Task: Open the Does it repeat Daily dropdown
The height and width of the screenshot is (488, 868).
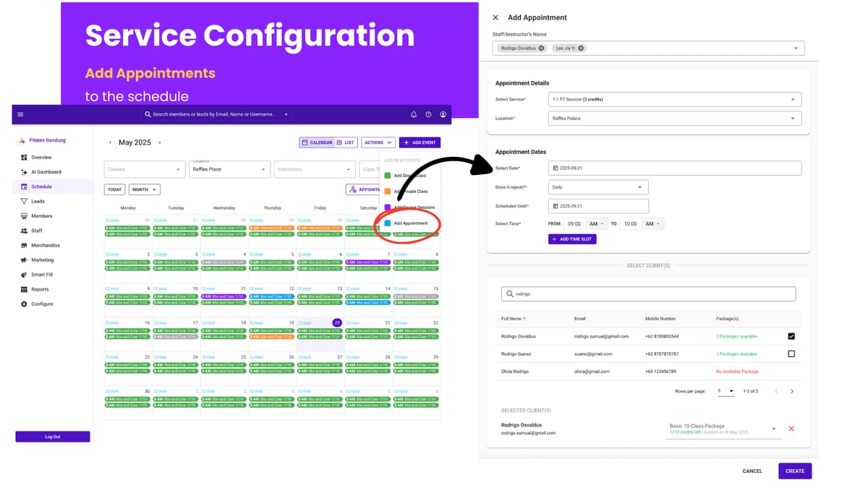Action: coord(597,187)
